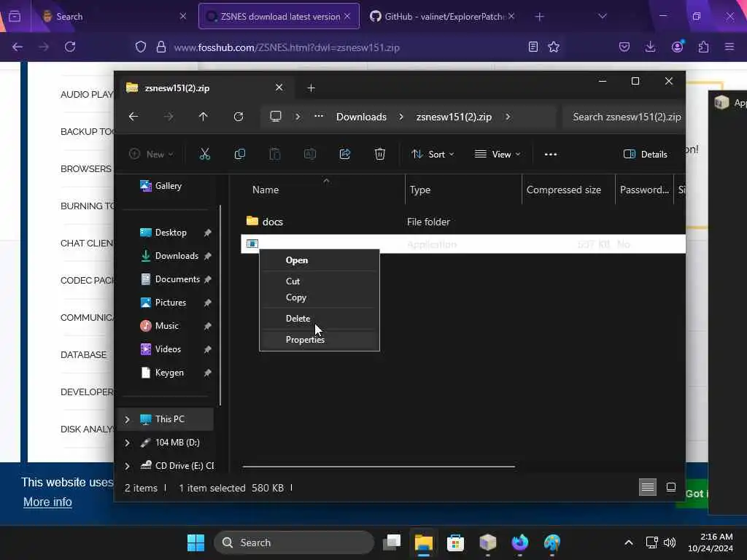Open the Sort dropdown
This screenshot has width=747, height=560.
[433, 155]
